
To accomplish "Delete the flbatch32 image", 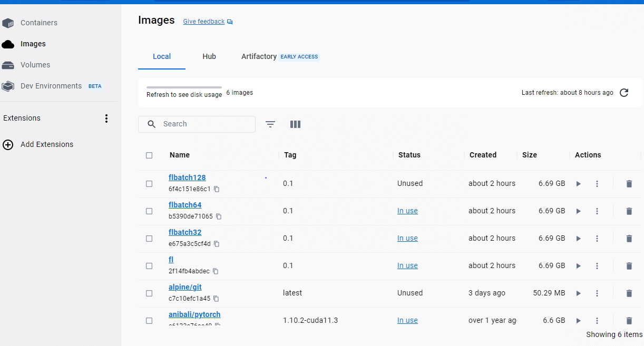I will [629, 239].
